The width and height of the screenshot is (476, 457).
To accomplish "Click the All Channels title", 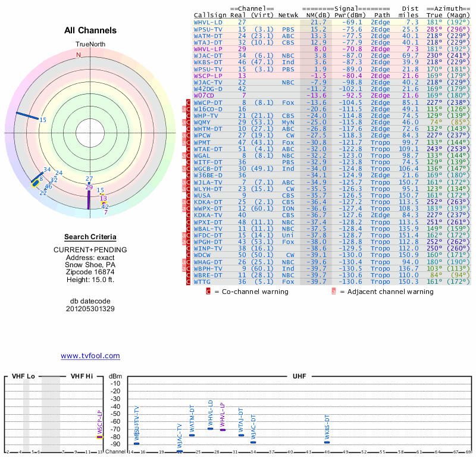I will [x=90, y=30].
